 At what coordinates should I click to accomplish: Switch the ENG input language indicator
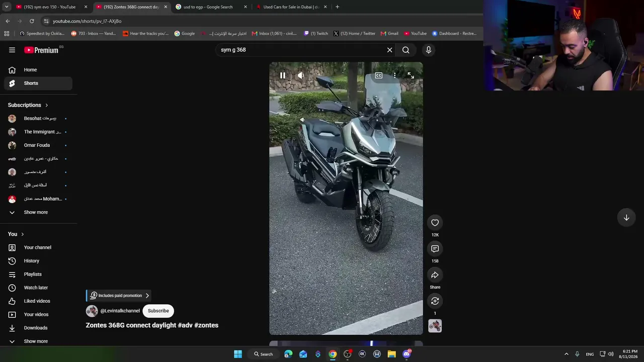[590, 354]
